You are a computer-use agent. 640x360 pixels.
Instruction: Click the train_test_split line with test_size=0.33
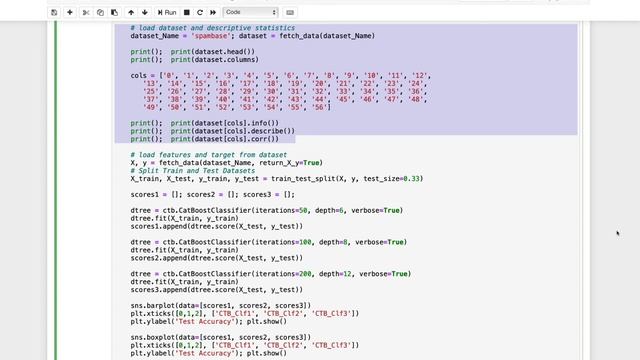tap(277, 179)
